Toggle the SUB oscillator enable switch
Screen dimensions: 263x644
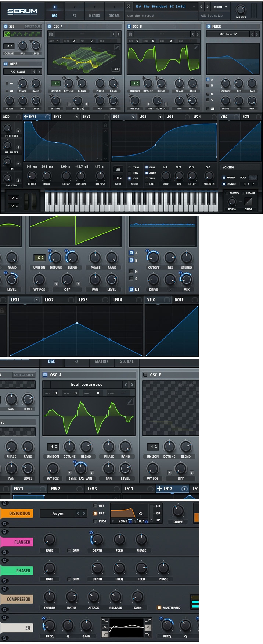(x=6, y=26)
